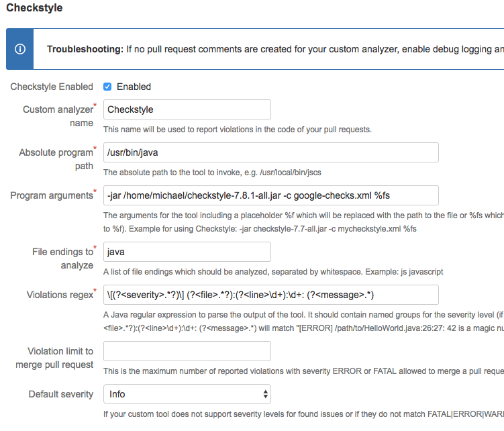
Task: Click the File endings to analyze input
Action: [187, 252]
